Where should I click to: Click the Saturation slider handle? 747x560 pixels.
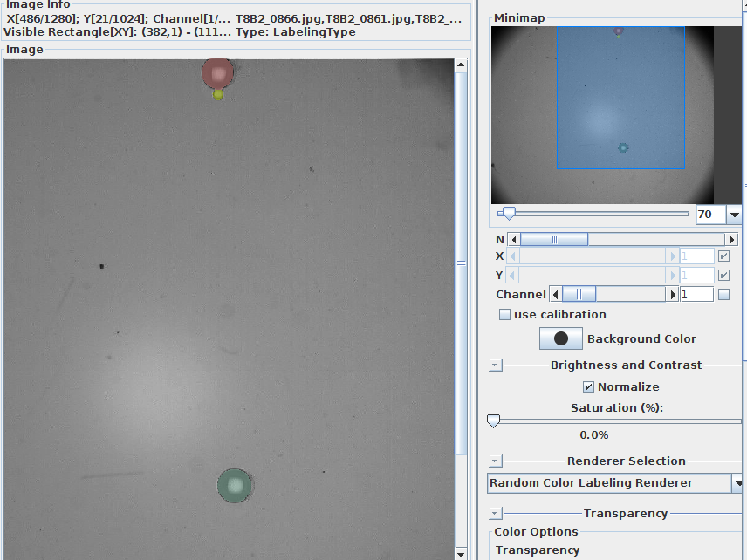click(494, 420)
